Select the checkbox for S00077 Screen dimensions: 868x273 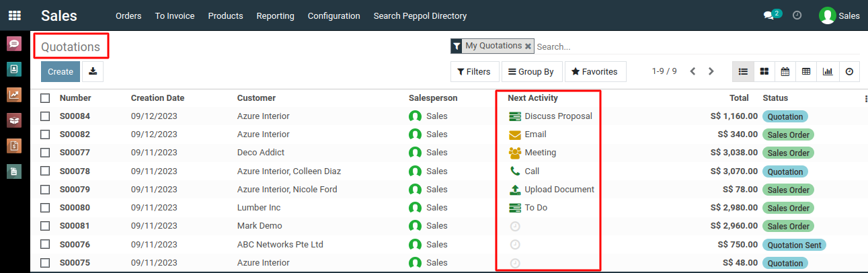click(45, 153)
